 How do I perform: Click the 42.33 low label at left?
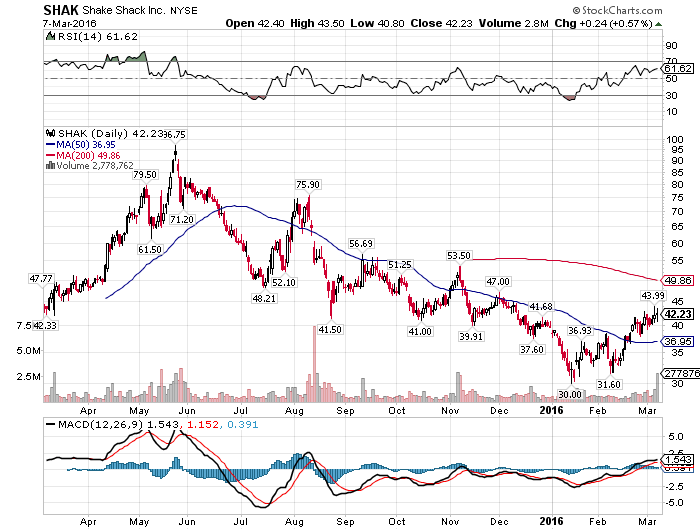click(x=45, y=326)
